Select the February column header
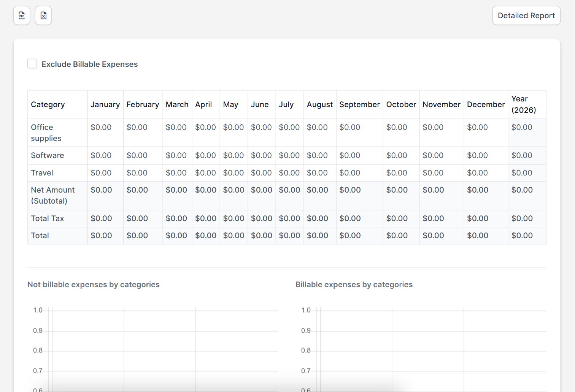The height and width of the screenshot is (392, 575). coord(143,104)
